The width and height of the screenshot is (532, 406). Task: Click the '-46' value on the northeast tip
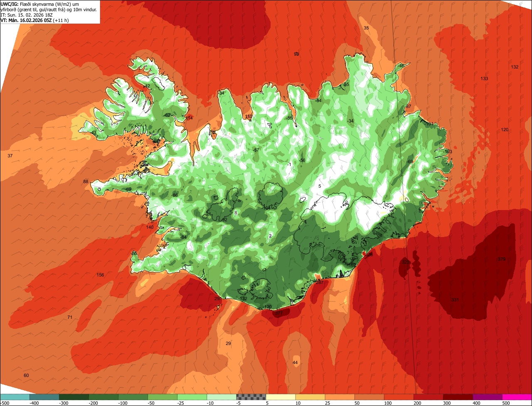pos(401,66)
